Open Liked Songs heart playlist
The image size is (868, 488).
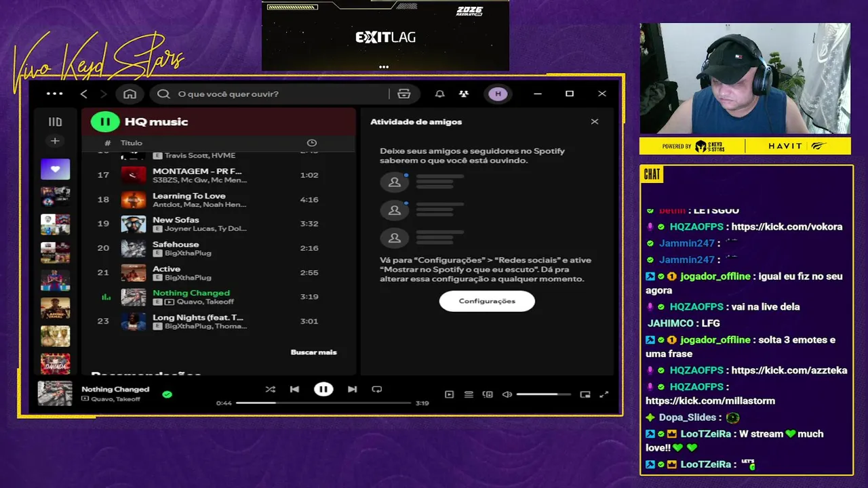[55, 169]
